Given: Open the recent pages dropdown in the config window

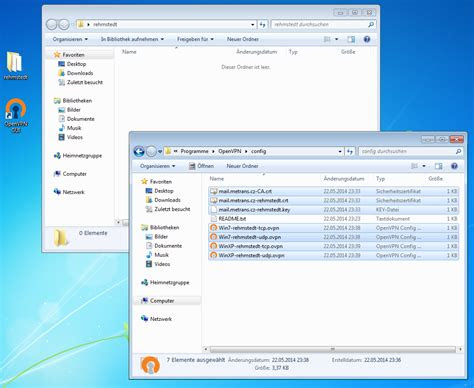Looking at the screenshot, I should tap(160, 152).
